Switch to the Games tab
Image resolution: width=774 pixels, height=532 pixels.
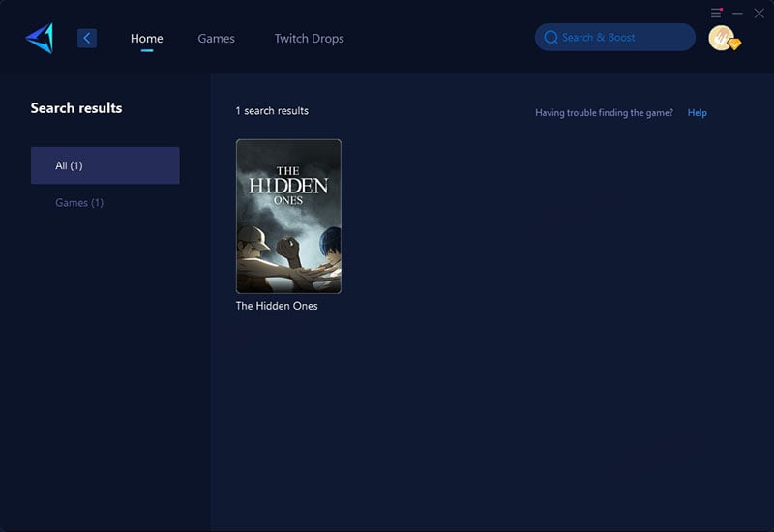[x=216, y=39]
